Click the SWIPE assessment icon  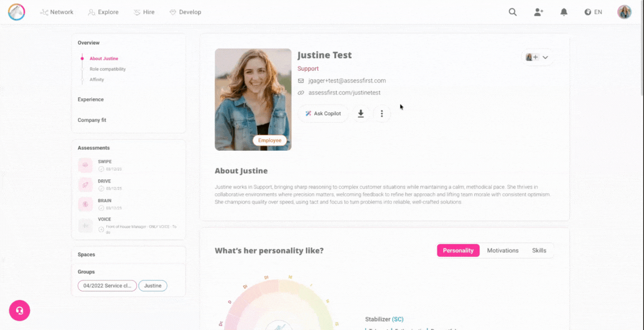tap(86, 165)
